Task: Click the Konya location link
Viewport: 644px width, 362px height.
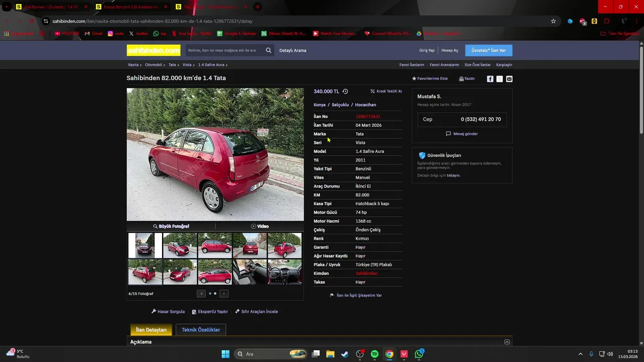Action: pos(319,105)
